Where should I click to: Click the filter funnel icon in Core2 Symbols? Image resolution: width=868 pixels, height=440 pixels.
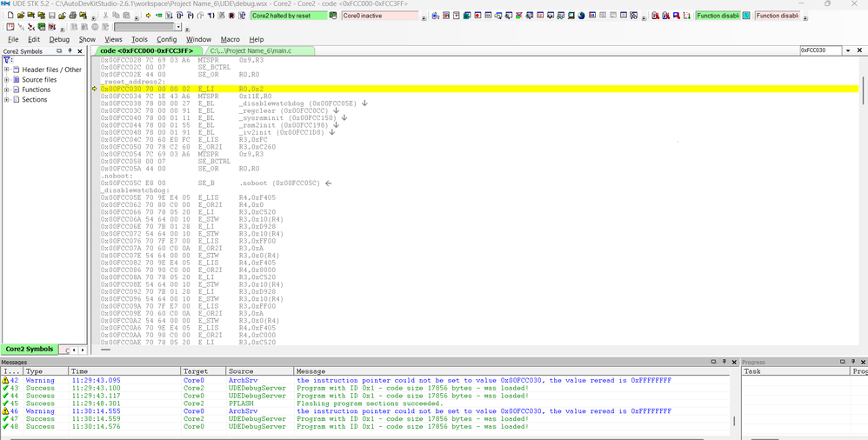point(7,60)
